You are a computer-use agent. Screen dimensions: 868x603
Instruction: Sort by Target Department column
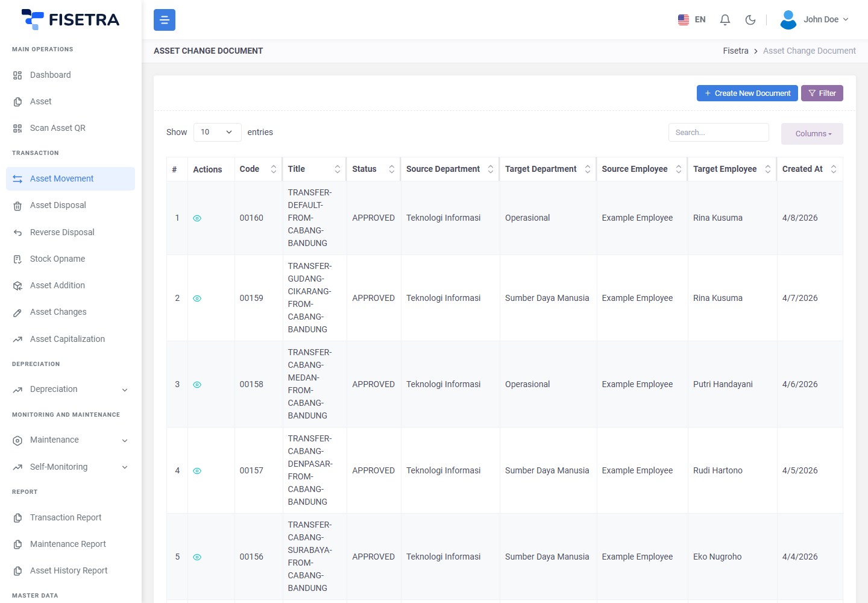click(x=548, y=169)
